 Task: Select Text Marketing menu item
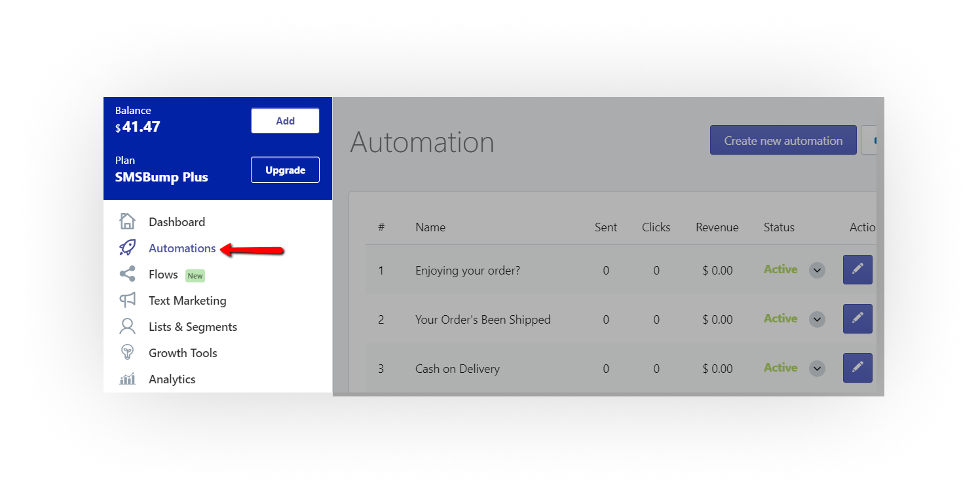pyautogui.click(x=187, y=301)
